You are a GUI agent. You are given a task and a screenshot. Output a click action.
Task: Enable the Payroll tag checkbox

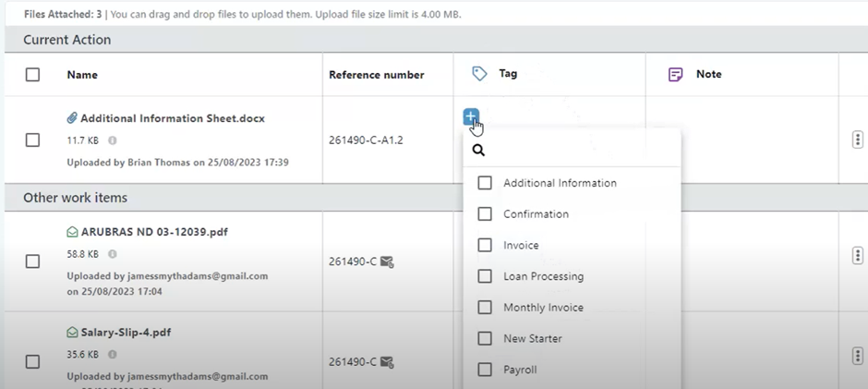point(485,370)
